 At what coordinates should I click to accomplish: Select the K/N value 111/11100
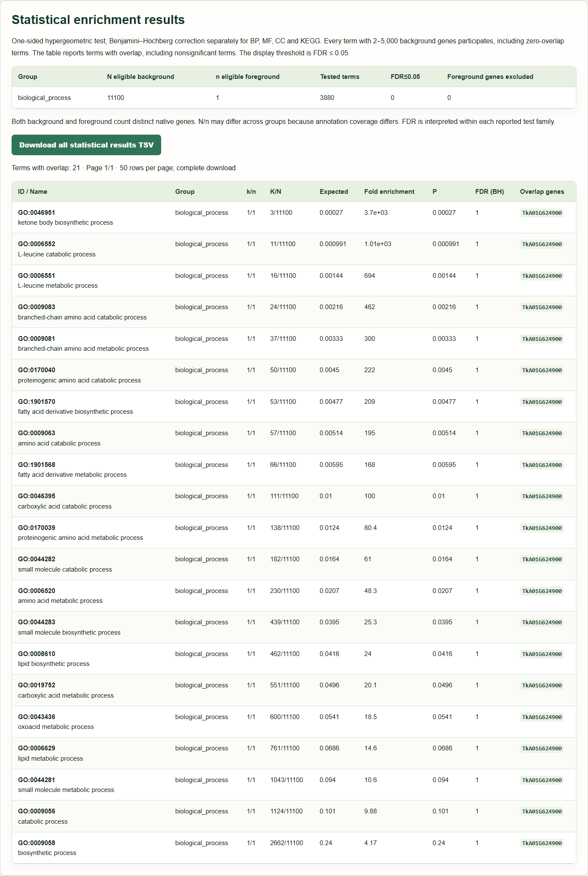(x=284, y=496)
